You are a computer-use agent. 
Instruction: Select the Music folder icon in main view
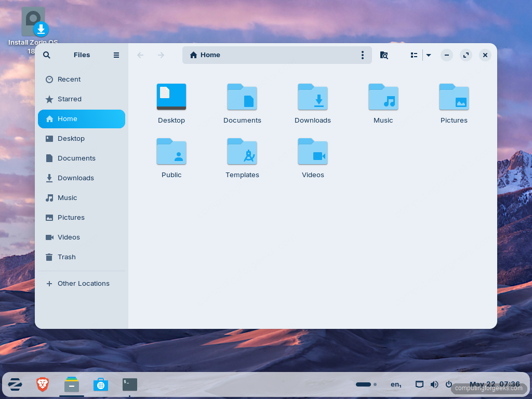tap(383, 97)
